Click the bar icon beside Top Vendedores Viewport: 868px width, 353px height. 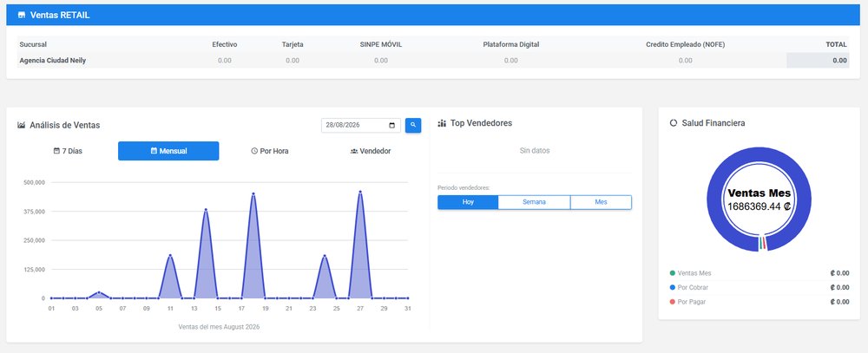[x=442, y=123]
